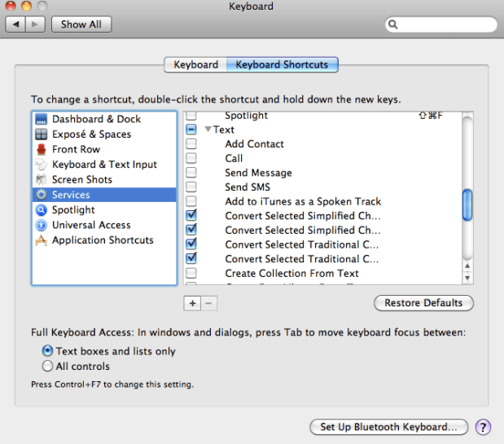Screen dimensions: 504x444
Task: Remove shortcut with the minus button
Action: pyautogui.click(x=209, y=303)
